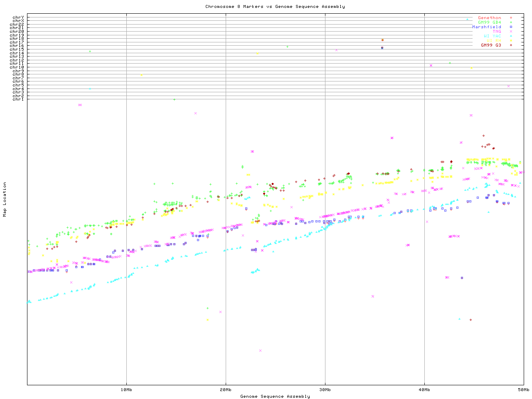Click the chr1 label on the y-axis
This screenshot has width=532, height=399.
pos(18,99)
